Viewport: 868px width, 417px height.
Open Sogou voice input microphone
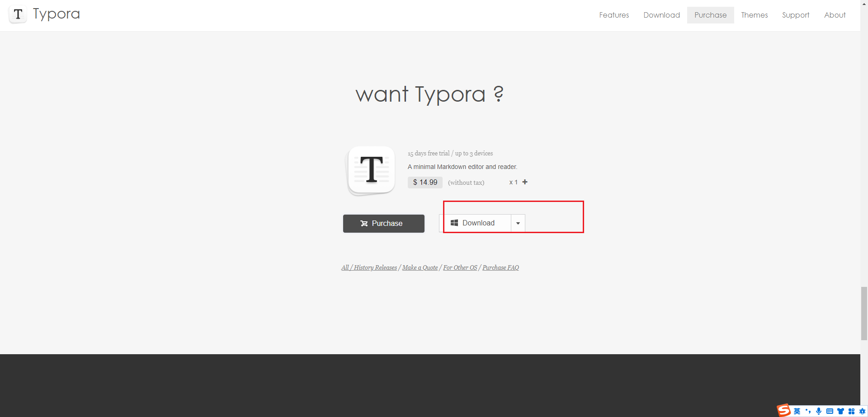point(819,411)
